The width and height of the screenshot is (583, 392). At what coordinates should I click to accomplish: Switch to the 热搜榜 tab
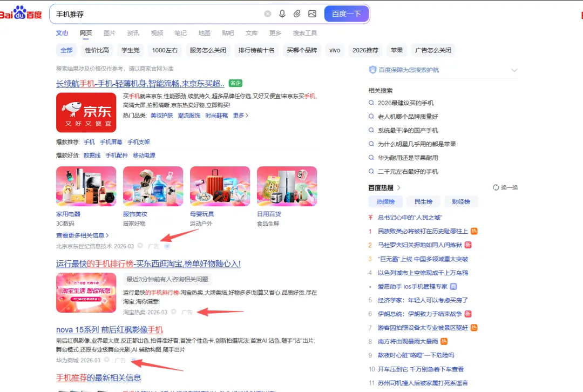pyautogui.click(x=385, y=201)
